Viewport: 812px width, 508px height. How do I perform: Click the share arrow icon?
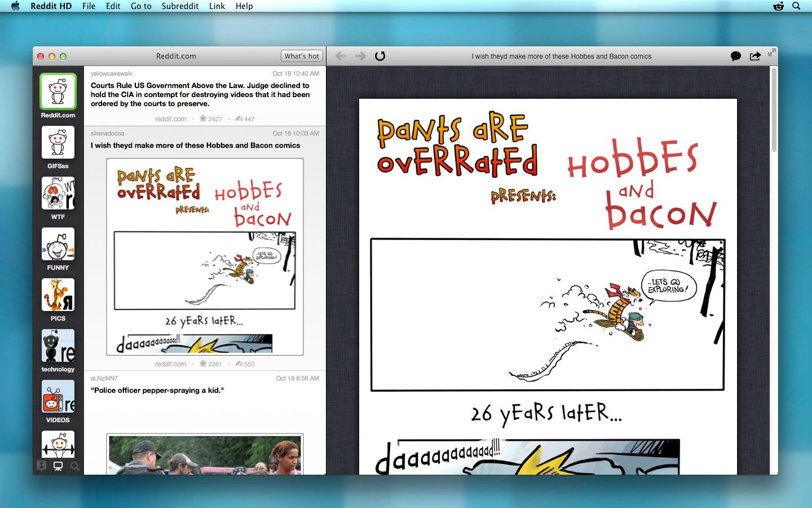tap(755, 56)
